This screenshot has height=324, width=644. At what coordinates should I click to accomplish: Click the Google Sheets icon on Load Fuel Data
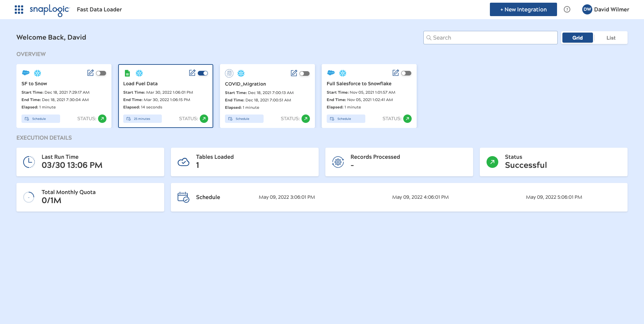coord(127,73)
